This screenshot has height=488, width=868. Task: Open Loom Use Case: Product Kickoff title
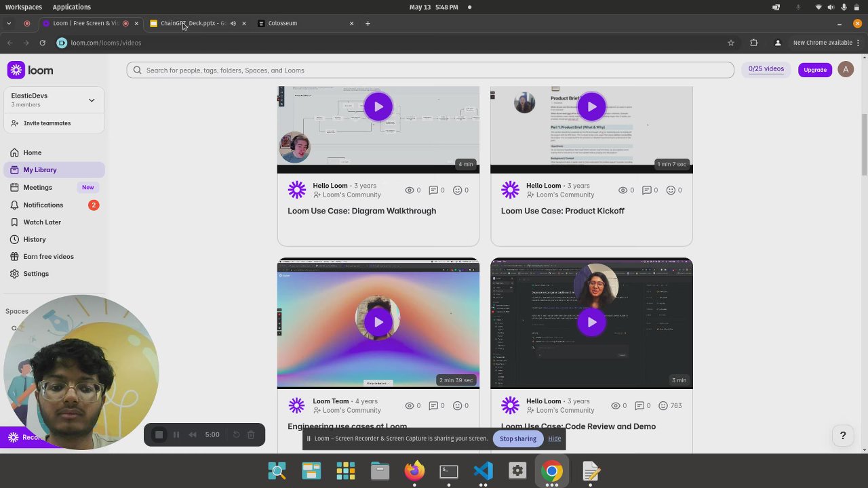point(563,211)
